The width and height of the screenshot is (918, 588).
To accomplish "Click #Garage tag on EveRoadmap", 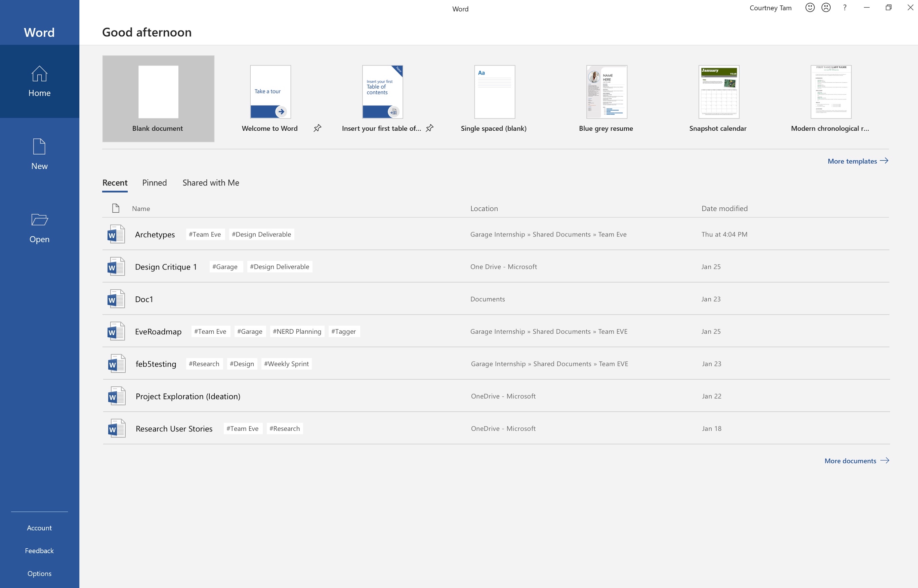I will tap(249, 332).
